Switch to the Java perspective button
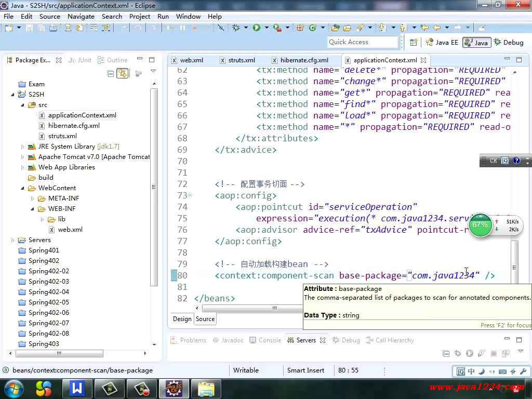The width and height of the screenshot is (532, 399). (477, 43)
